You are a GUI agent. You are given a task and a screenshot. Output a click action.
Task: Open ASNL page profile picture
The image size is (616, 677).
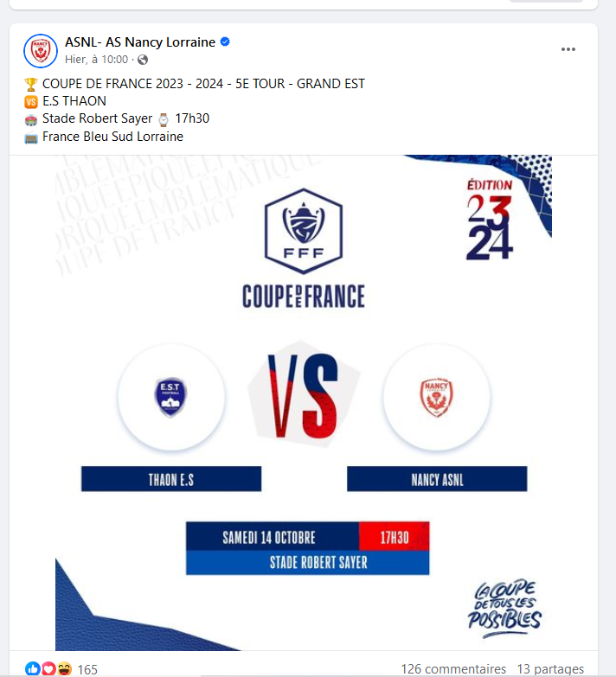pos(41,51)
